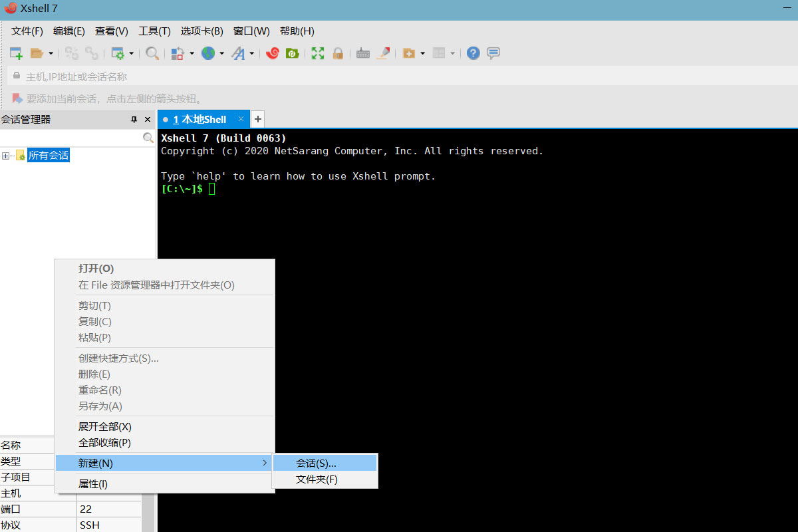Click the file transfer toolbar icon
The image size is (798, 532).
tap(178, 53)
